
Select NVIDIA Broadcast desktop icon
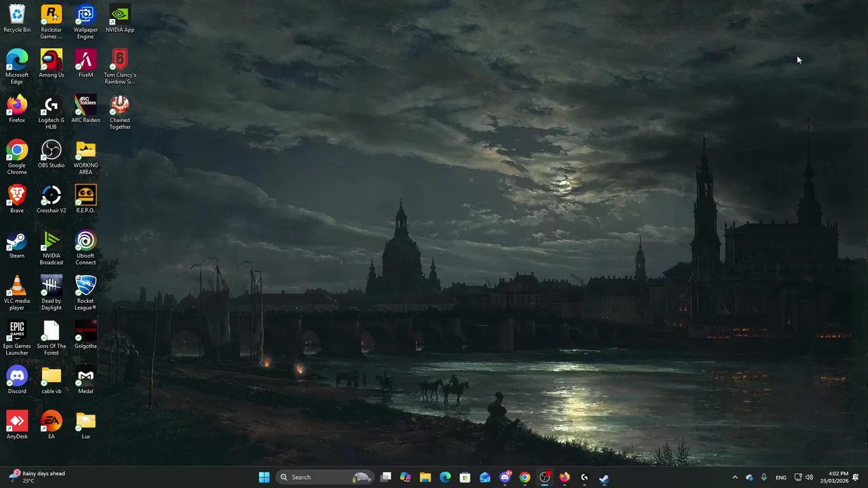[52, 248]
